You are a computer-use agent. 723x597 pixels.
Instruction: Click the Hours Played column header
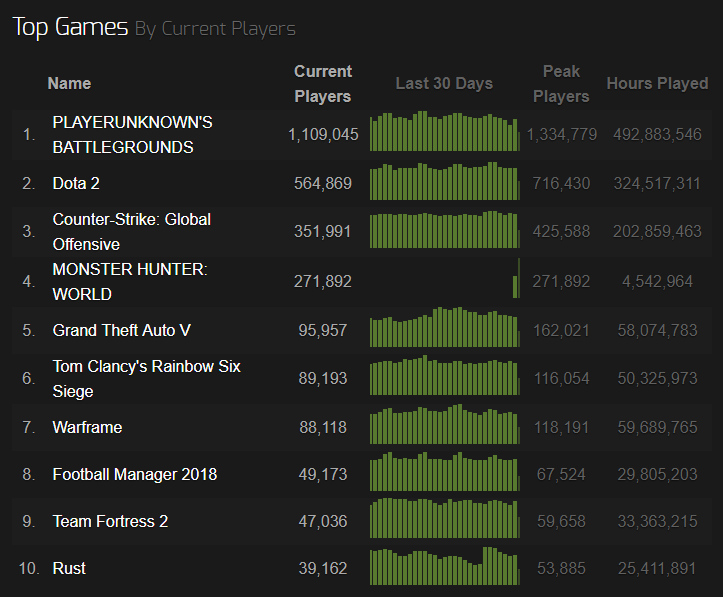coord(656,84)
